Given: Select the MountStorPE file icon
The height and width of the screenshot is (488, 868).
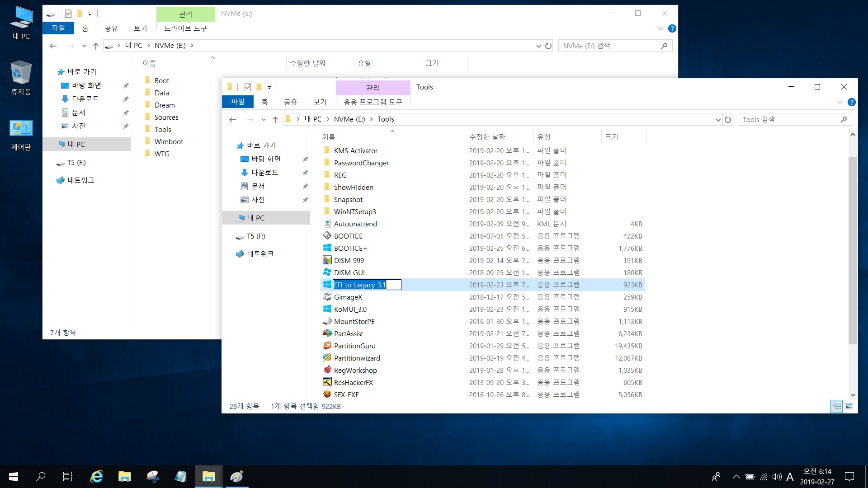Looking at the screenshot, I should 327,321.
